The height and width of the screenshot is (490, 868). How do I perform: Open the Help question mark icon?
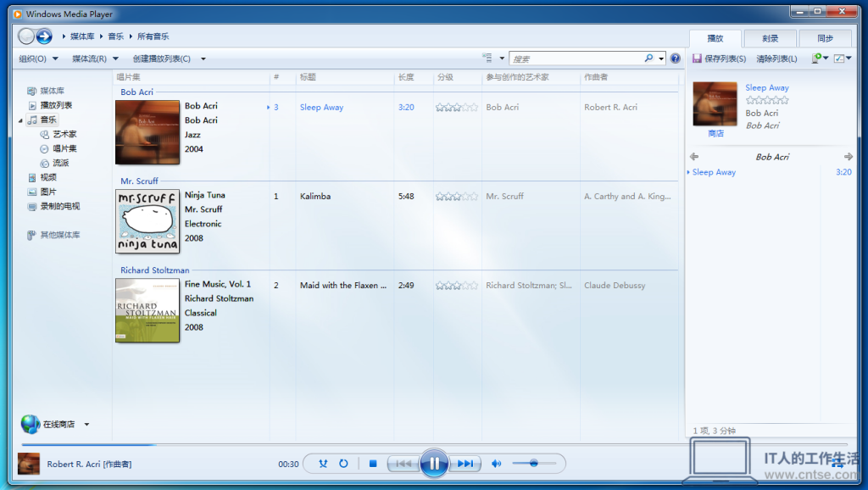(675, 58)
